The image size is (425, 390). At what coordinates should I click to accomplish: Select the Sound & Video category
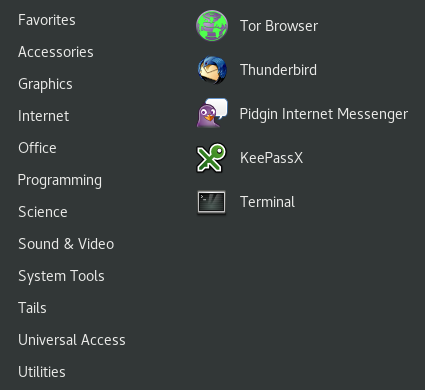coord(66,244)
